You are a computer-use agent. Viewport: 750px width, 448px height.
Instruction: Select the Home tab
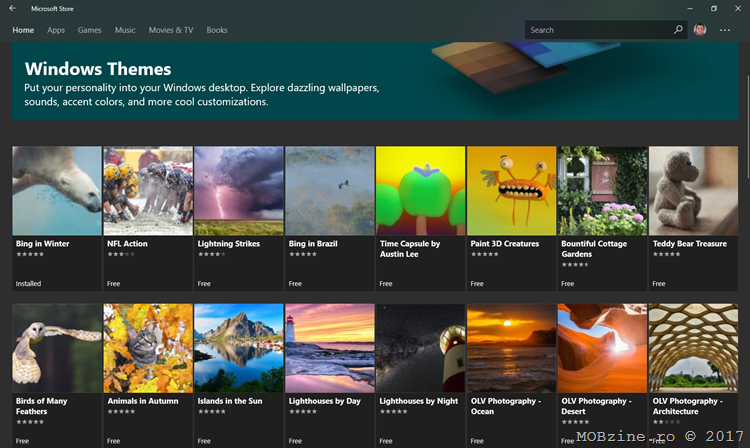point(23,30)
